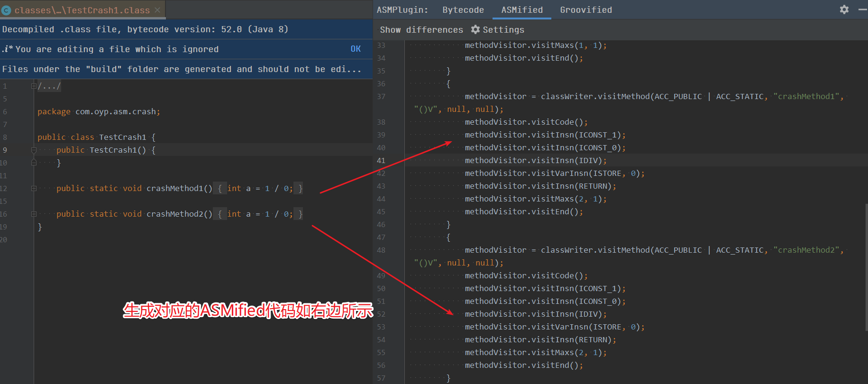Click the decompiled .class file banner text
868x384 pixels.
click(x=145, y=29)
